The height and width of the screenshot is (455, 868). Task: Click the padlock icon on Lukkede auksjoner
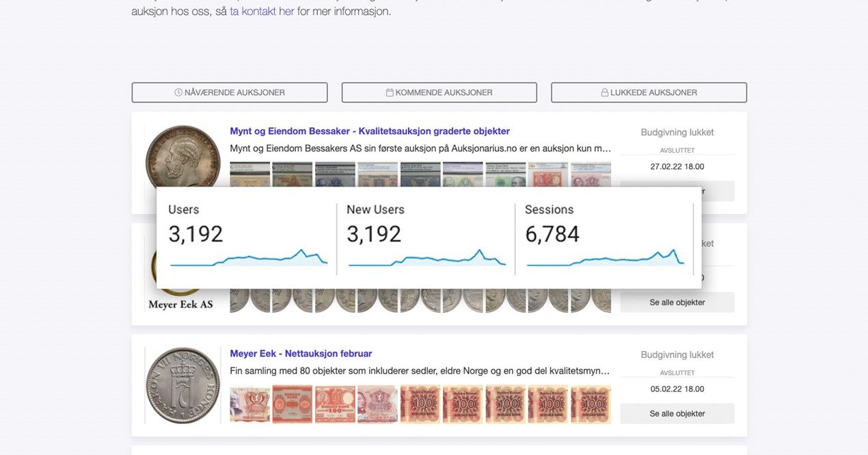(604, 92)
